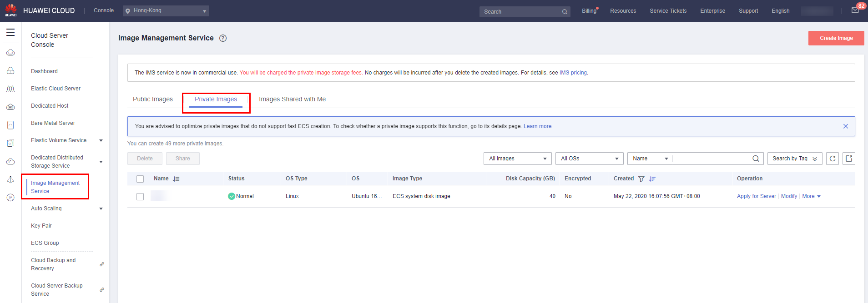868x303 pixels.
Task: Click the single document with cloud rail icon
Action: [10, 125]
